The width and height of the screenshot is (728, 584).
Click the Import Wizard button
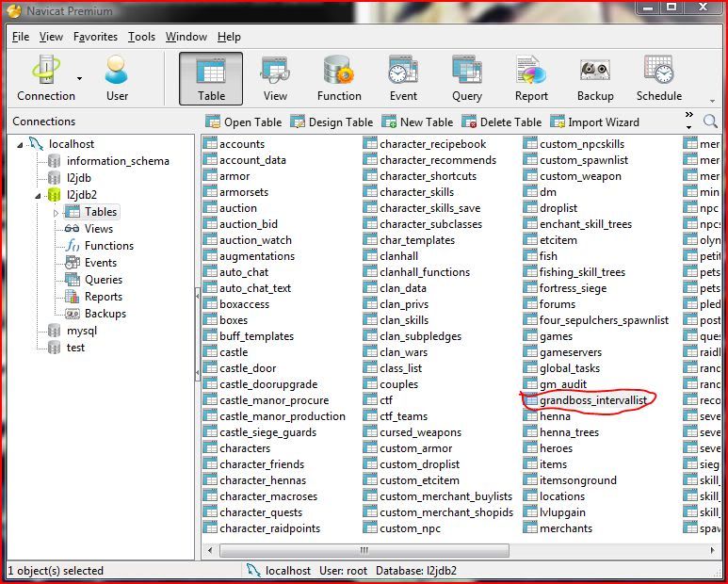pos(593,122)
